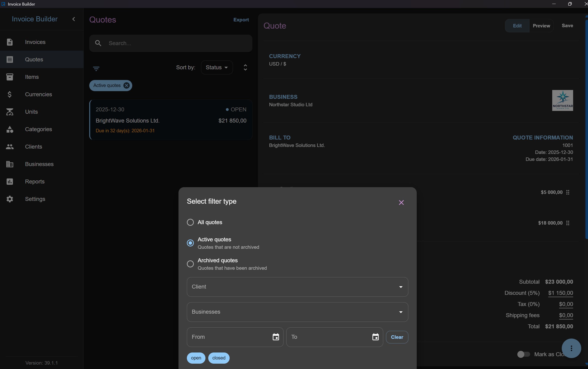Viewport: 588px width, 369px height.
Task: Click into the Search quotes field
Action: click(x=171, y=43)
